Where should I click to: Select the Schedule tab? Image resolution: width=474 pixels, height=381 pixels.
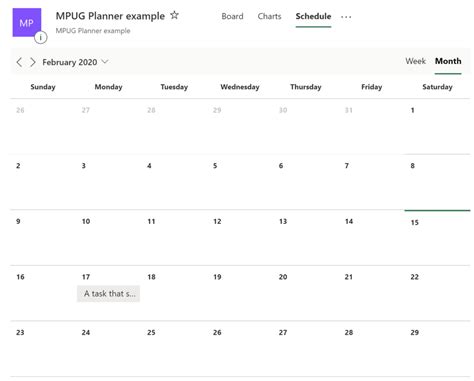(313, 16)
